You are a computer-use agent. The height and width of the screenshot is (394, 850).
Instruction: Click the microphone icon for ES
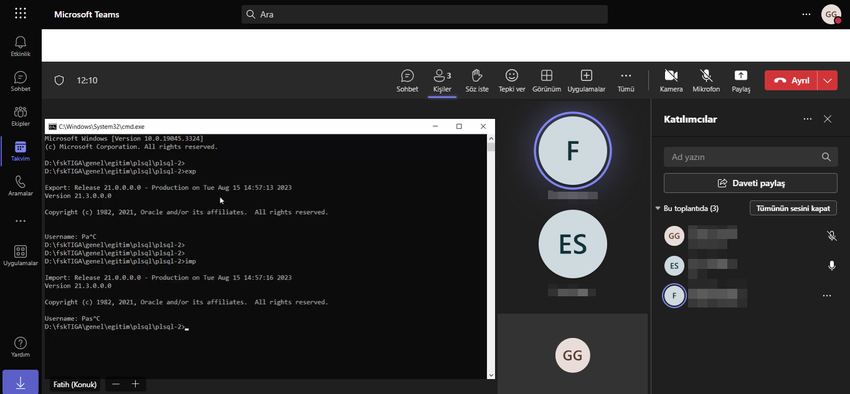831,266
